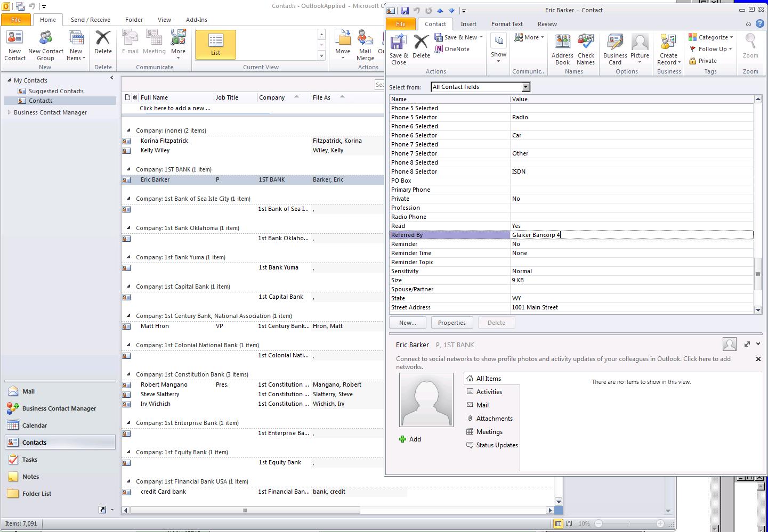Open Business Contact Manager navigation button
The width and height of the screenshot is (768, 532).
click(x=60, y=408)
